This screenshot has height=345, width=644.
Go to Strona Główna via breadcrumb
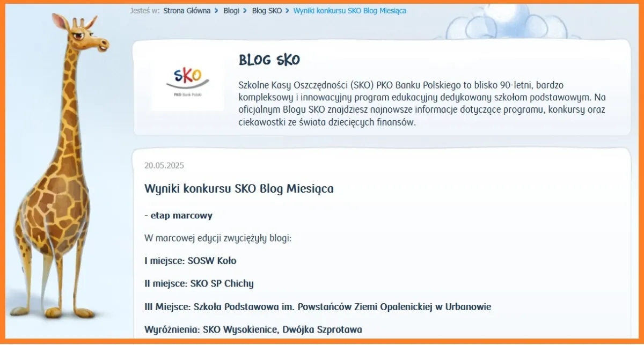click(187, 11)
